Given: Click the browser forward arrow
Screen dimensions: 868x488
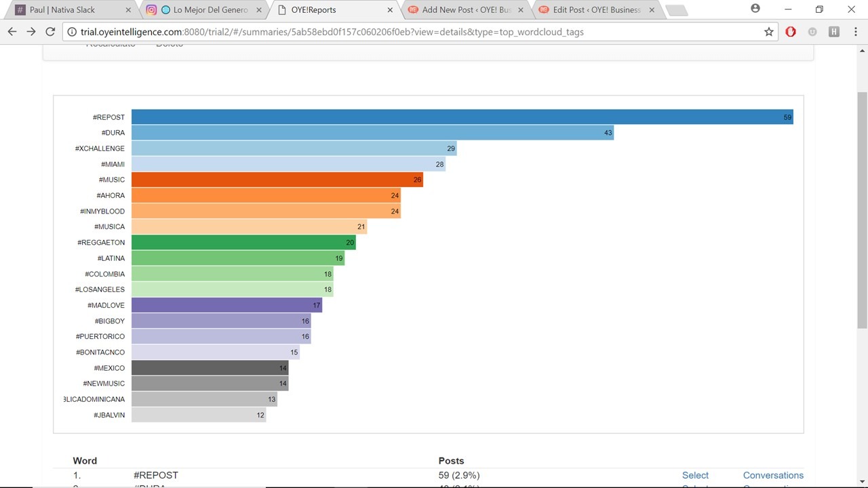Looking at the screenshot, I should [x=31, y=32].
